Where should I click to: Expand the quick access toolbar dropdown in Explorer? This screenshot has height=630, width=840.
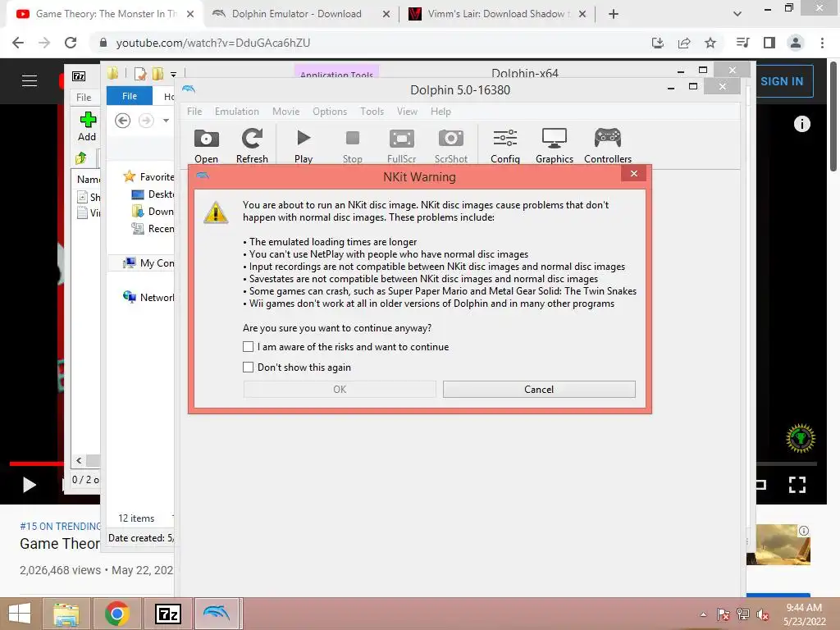pos(174,75)
